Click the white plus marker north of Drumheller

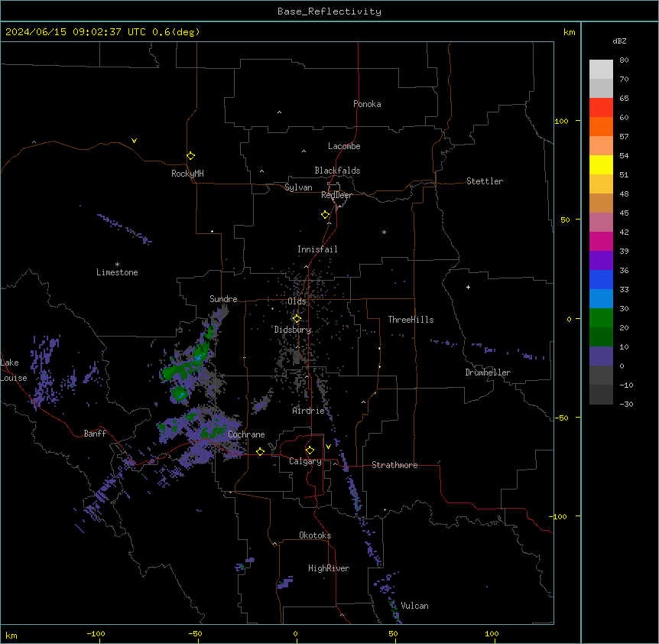[x=468, y=287]
